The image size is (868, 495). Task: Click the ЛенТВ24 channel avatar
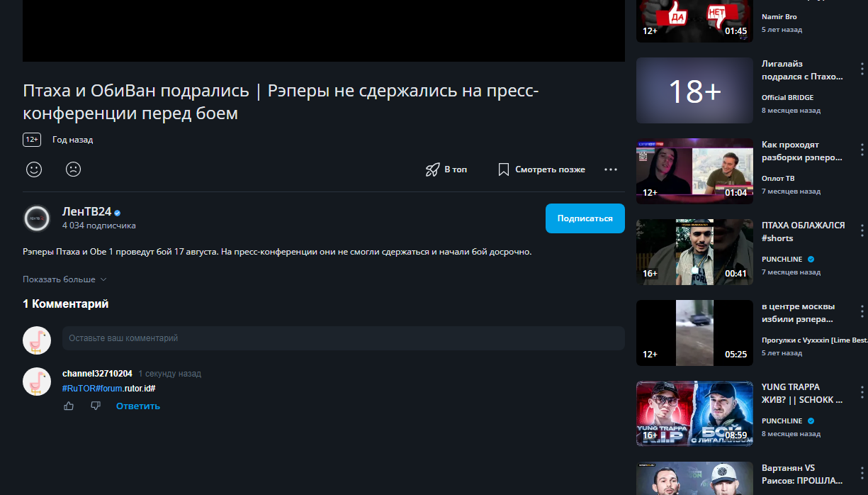(37, 218)
